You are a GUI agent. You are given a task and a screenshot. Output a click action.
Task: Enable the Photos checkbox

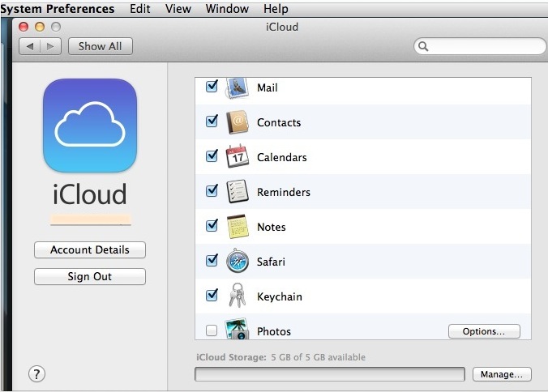[212, 330]
